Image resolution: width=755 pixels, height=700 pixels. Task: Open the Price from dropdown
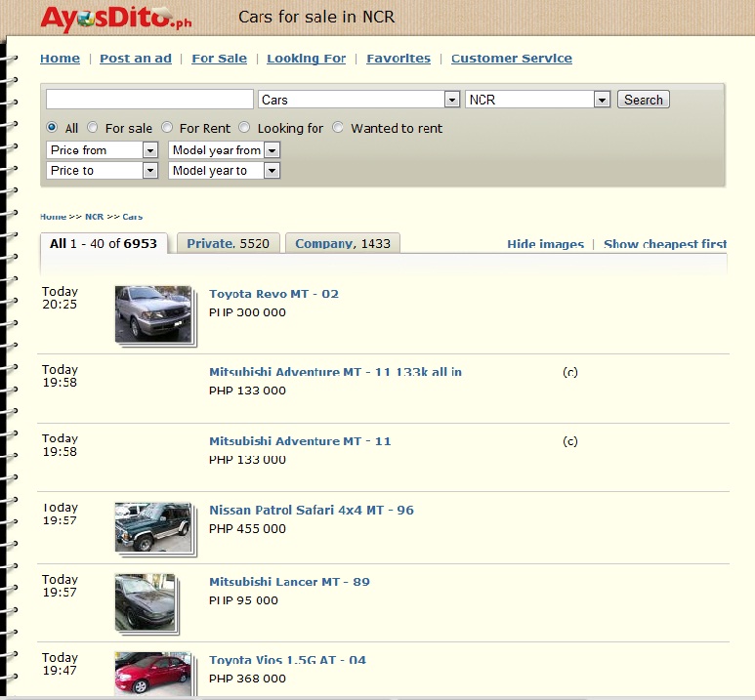tap(103, 150)
